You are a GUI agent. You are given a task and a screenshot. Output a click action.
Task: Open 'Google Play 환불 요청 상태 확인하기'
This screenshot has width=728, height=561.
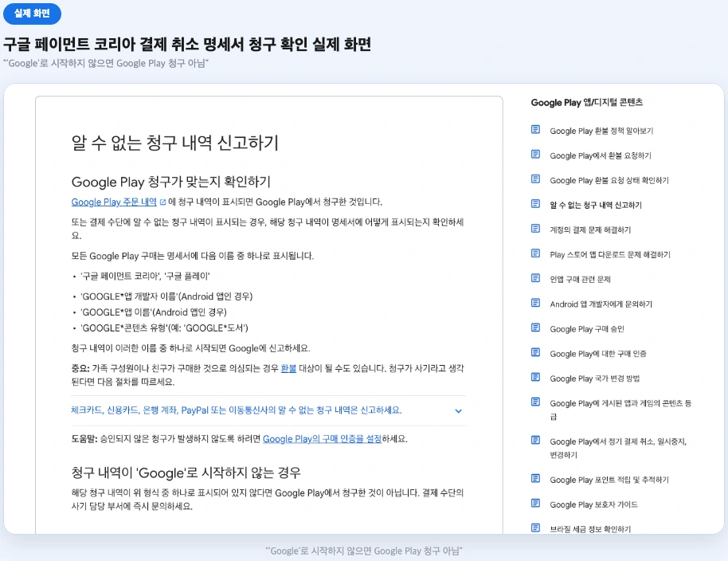(x=609, y=180)
